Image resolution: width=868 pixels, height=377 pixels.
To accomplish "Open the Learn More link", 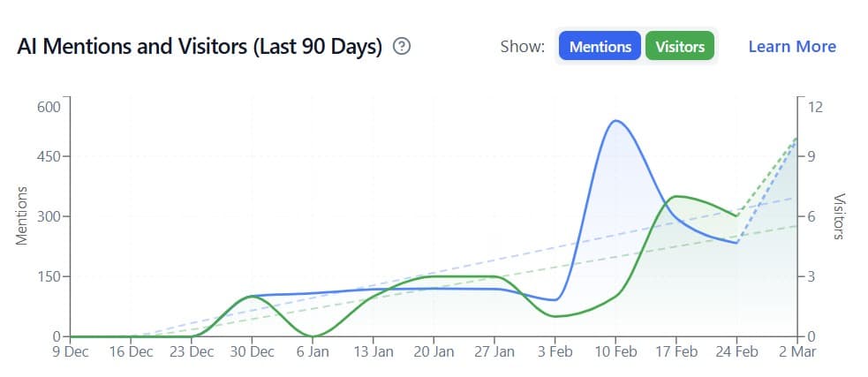I will pyautogui.click(x=791, y=47).
